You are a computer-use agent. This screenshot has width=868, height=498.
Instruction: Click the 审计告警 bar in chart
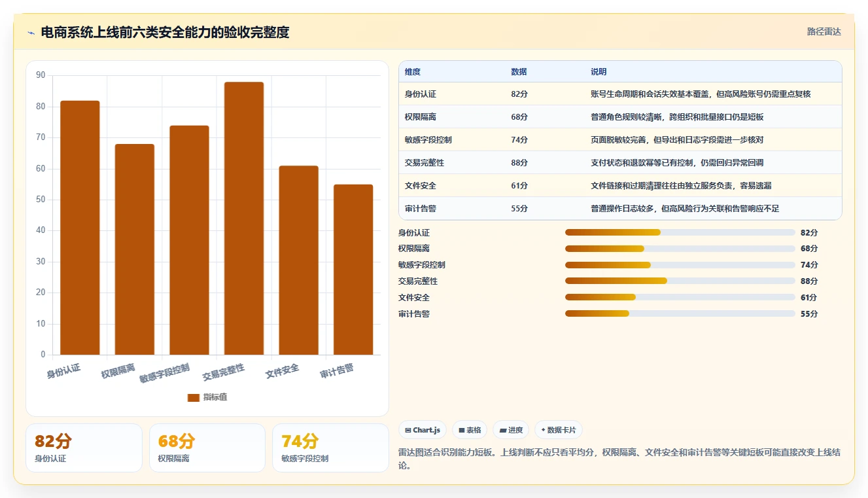coord(353,270)
